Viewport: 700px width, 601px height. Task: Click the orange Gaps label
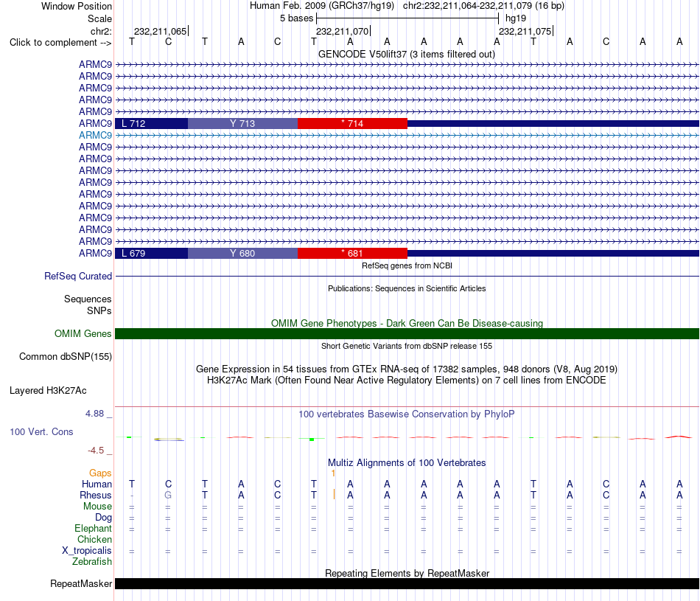pos(100,473)
